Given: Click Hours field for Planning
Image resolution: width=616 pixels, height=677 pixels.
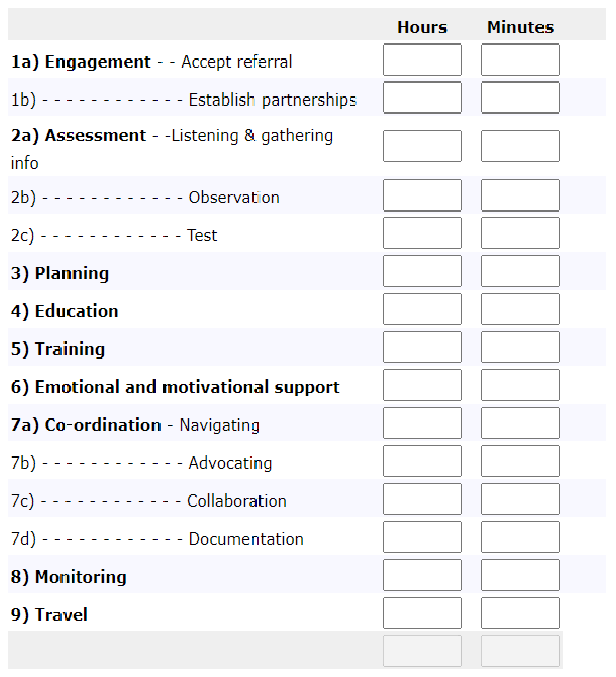Looking at the screenshot, I should point(422,271).
